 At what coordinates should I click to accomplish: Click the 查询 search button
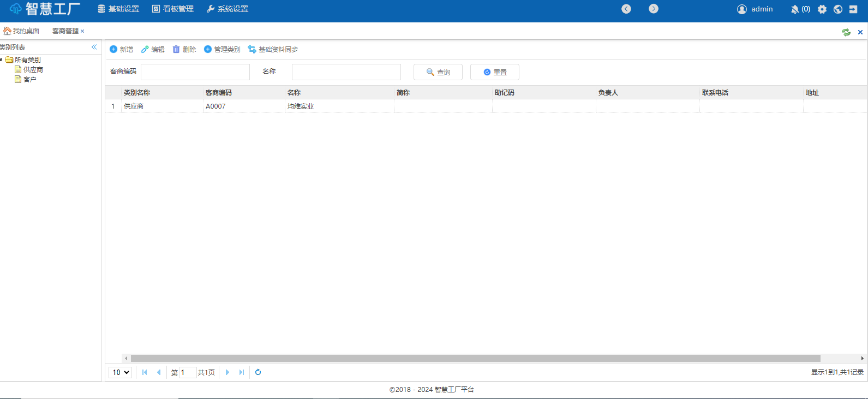tap(438, 72)
